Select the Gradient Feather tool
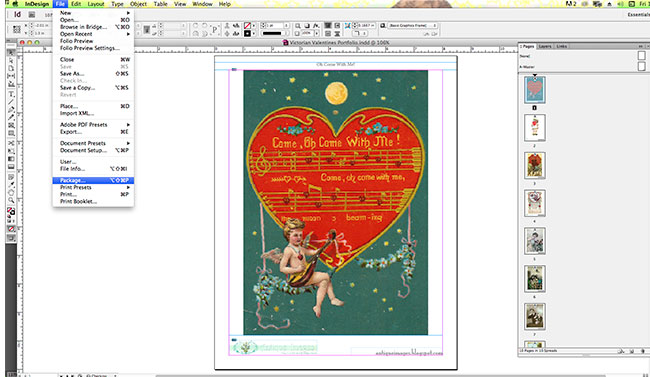 click(x=11, y=167)
